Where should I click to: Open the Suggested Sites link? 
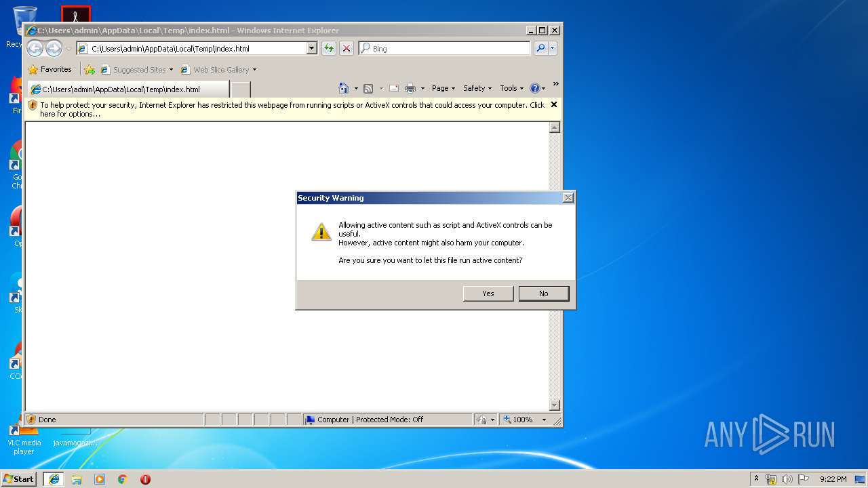click(136, 70)
